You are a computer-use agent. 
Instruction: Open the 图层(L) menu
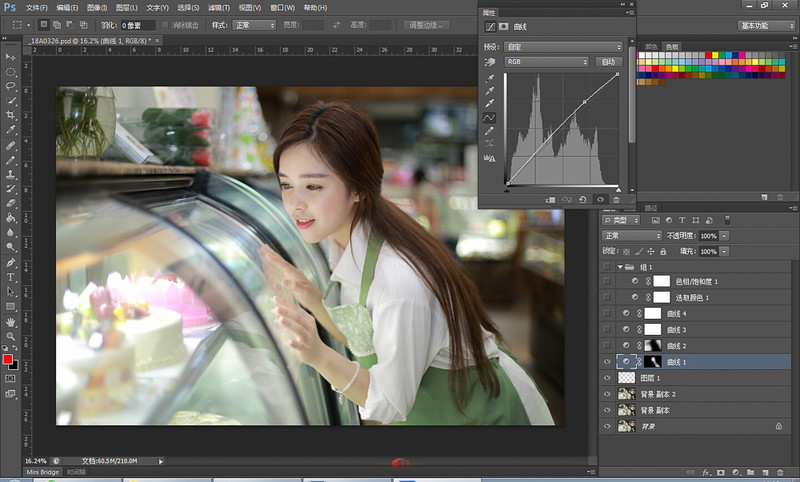pos(127,8)
